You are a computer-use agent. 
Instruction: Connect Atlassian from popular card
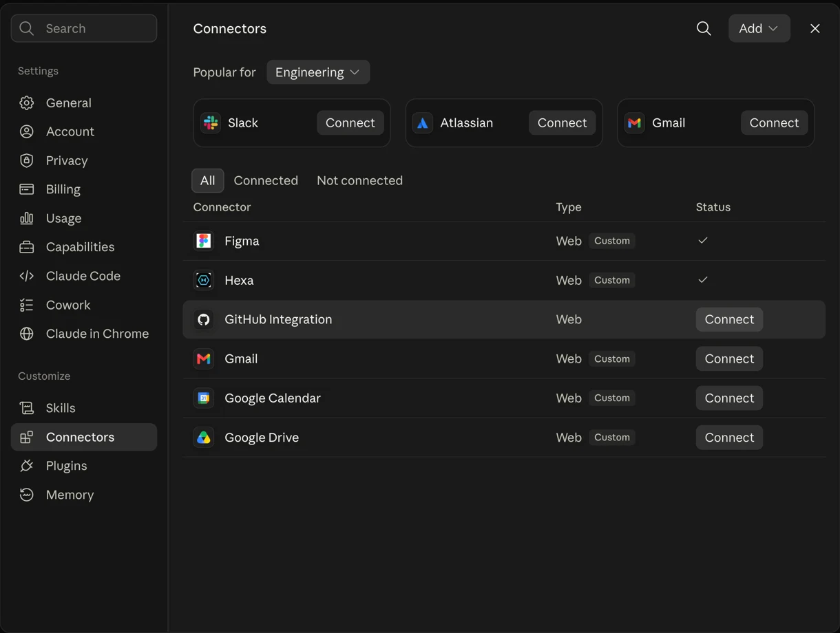click(563, 122)
